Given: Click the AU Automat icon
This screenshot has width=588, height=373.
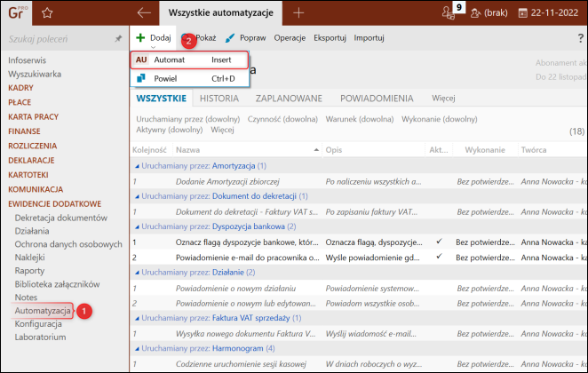Looking at the screenshot, I should tap(141, 60).
